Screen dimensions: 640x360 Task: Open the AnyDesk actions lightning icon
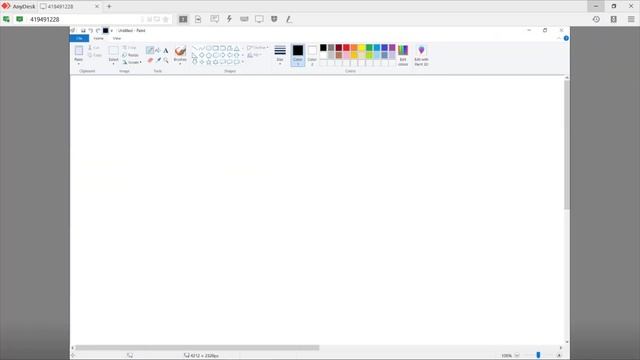[x=229, y=19]
